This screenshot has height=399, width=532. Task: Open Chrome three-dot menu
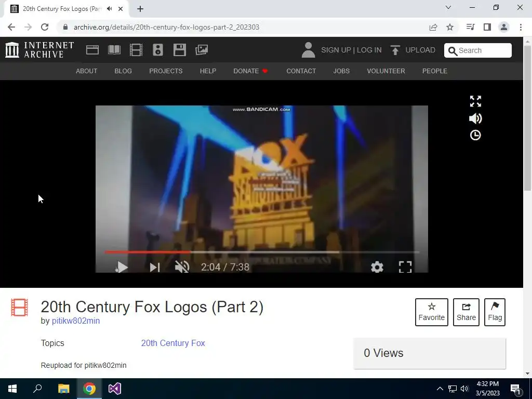point(521,27)
